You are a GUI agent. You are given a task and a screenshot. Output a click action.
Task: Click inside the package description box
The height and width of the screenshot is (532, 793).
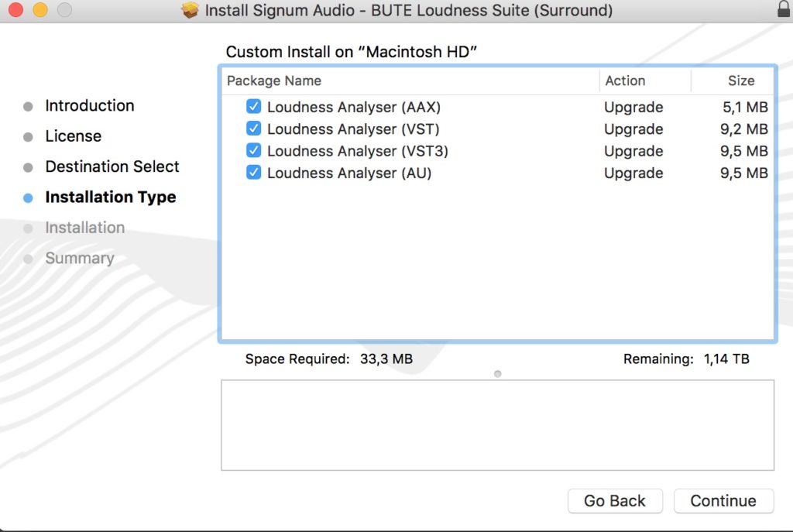point(498,425)
